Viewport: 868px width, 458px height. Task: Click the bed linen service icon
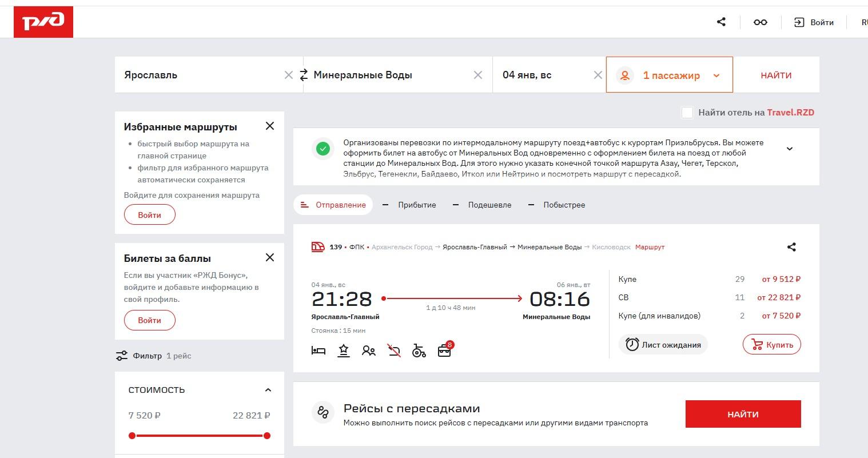click(x=318, y=351)
